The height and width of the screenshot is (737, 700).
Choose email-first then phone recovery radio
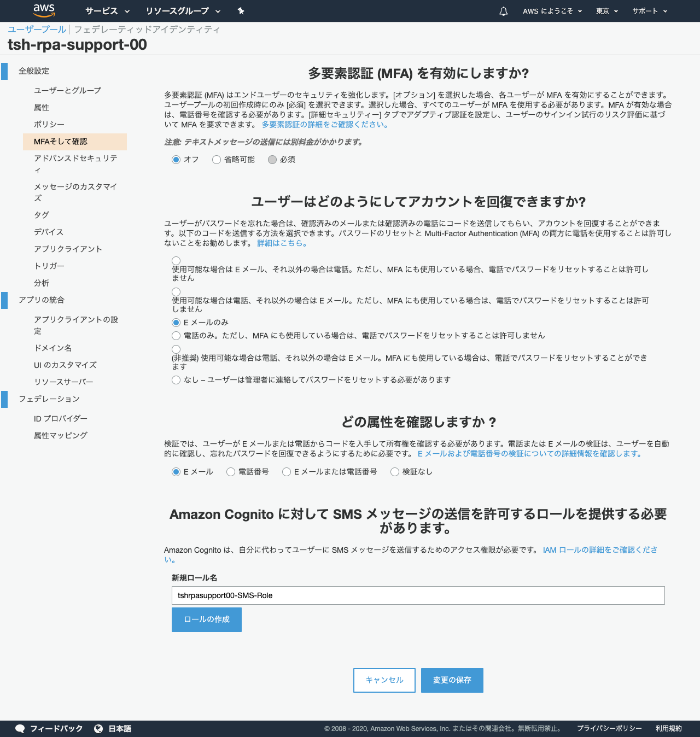(x=176, y=261)
